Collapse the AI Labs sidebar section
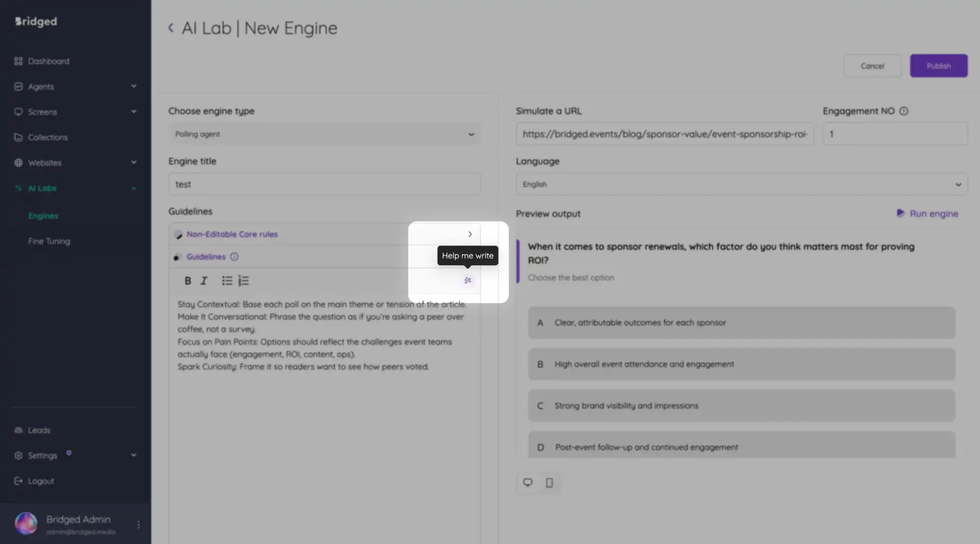The height and width of the screenshot is (544, 980). (133, 188)
